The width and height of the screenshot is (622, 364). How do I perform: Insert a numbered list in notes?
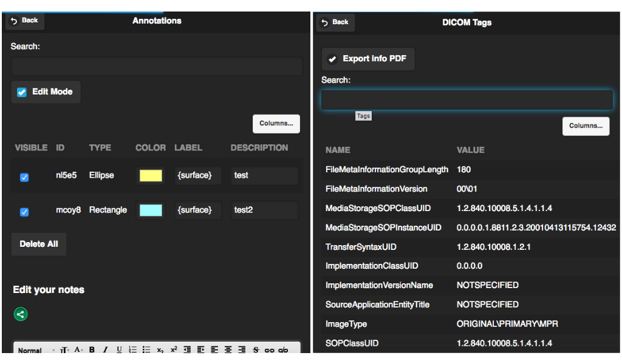[132, 350]
